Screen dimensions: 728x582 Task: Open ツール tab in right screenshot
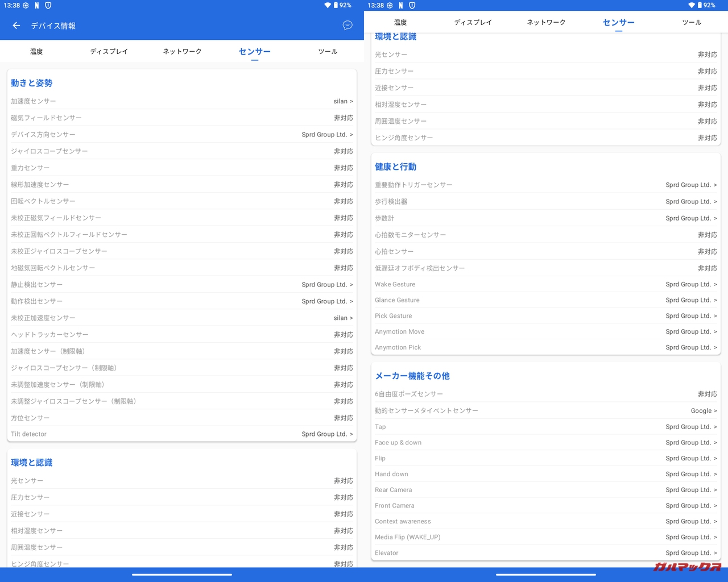(x=692, y=22)
